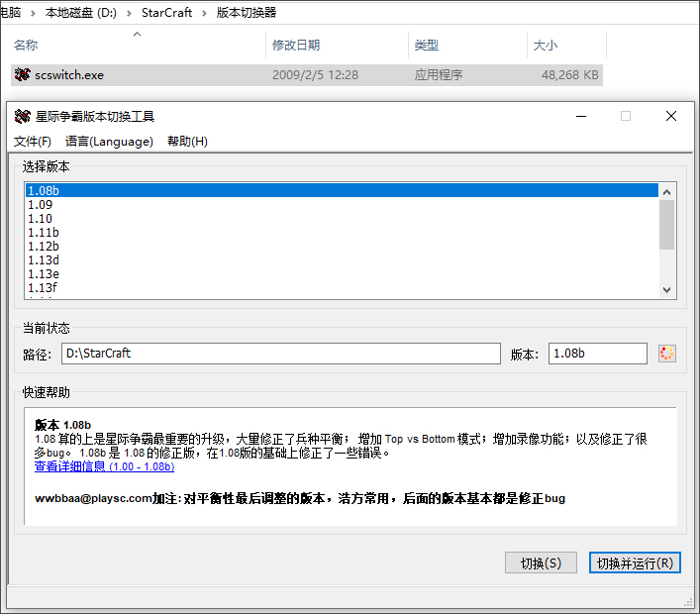Image resolution: width=700 pixels, height=614 pixels.
Task: Click the 应用程序 type cell
Action: [x=439, y=75]
